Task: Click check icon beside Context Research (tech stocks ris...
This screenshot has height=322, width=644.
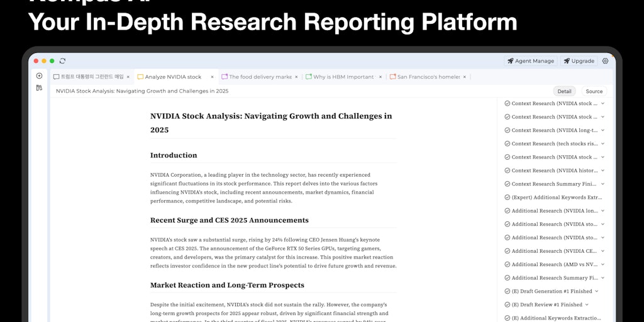Action: 508,144
